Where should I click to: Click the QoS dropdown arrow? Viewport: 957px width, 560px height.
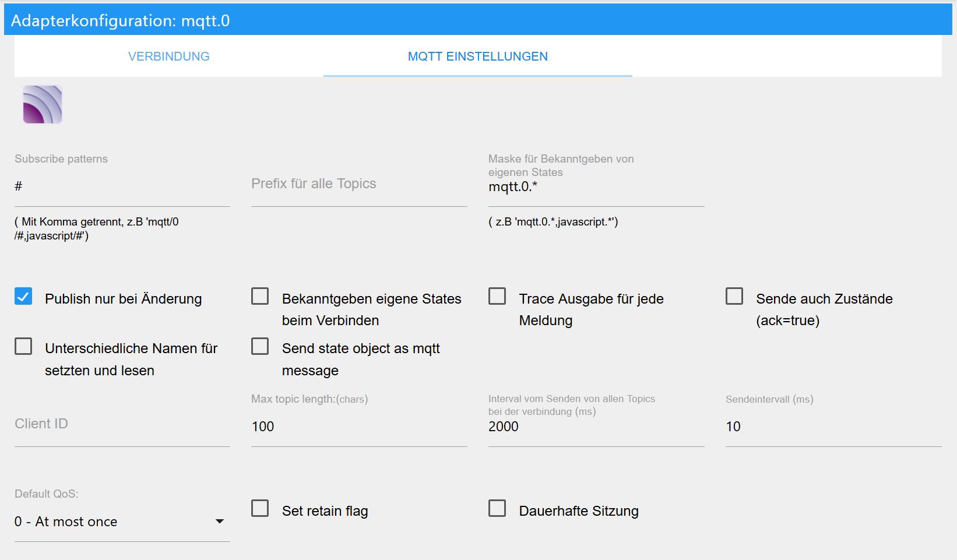tap(220, 521)
